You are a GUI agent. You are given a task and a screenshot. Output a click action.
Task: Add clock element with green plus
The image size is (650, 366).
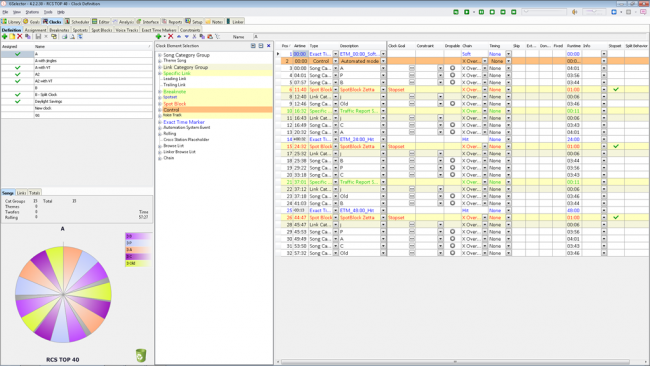(158, 36)
